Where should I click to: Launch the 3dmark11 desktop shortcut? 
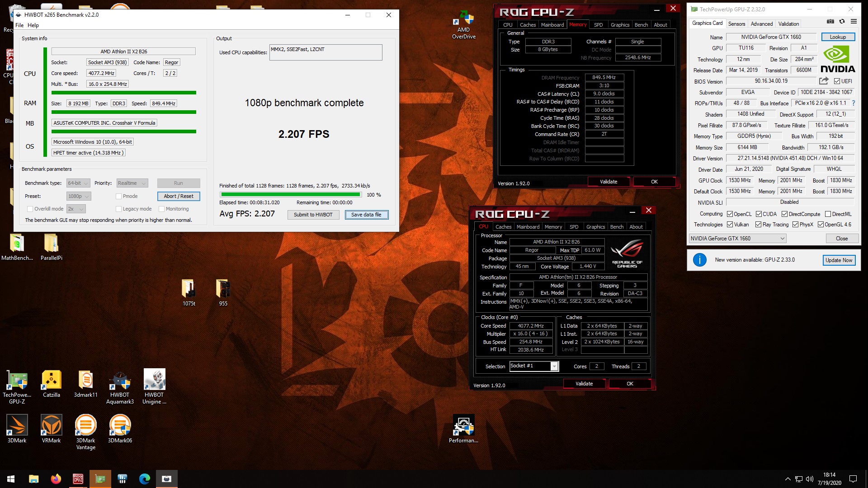tap(85, 384)
